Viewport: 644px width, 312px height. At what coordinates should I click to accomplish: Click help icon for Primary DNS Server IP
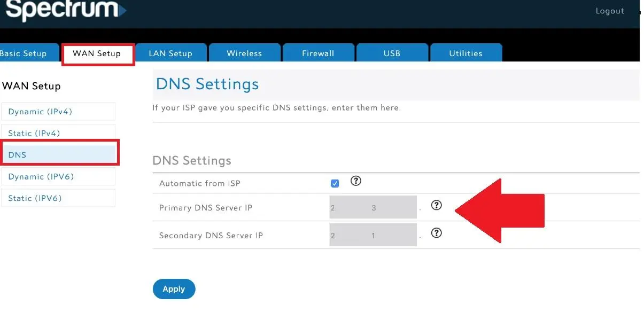pyautogui.click(x=437, y=205)
